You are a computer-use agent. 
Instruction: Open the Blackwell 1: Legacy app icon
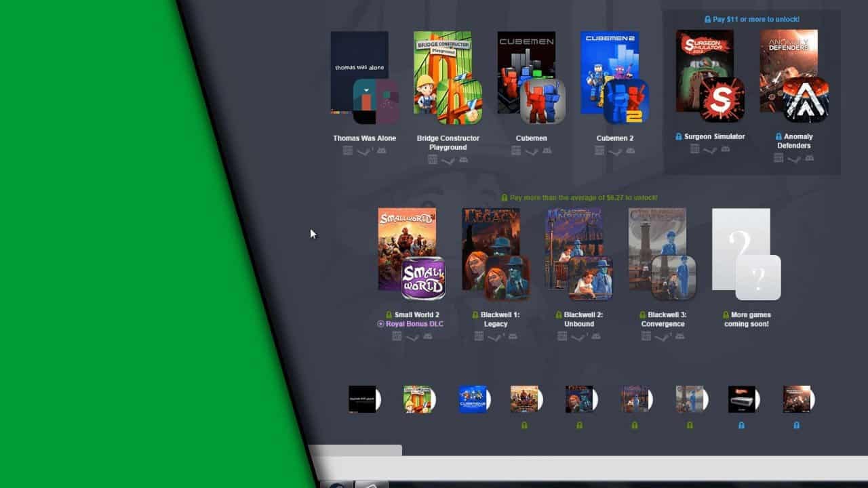(507, 278)
